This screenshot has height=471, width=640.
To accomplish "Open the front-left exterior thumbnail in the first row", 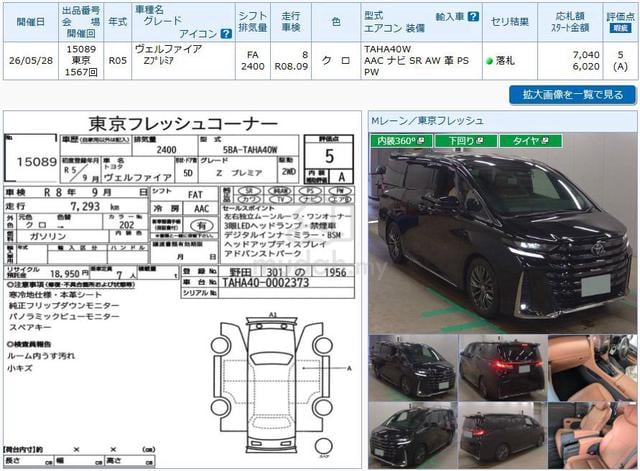I will [413, 368].
